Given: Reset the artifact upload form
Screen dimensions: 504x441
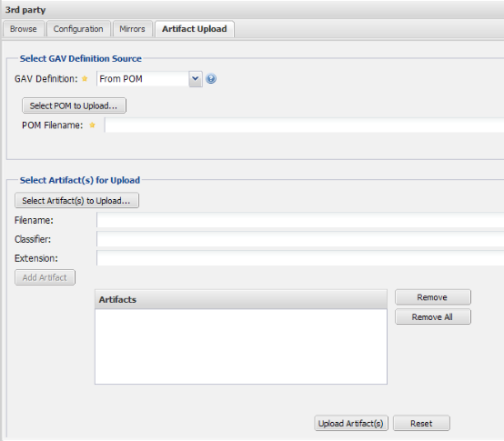Looking at the screenshot, I should pyautogui.click(x=421, y=424).
